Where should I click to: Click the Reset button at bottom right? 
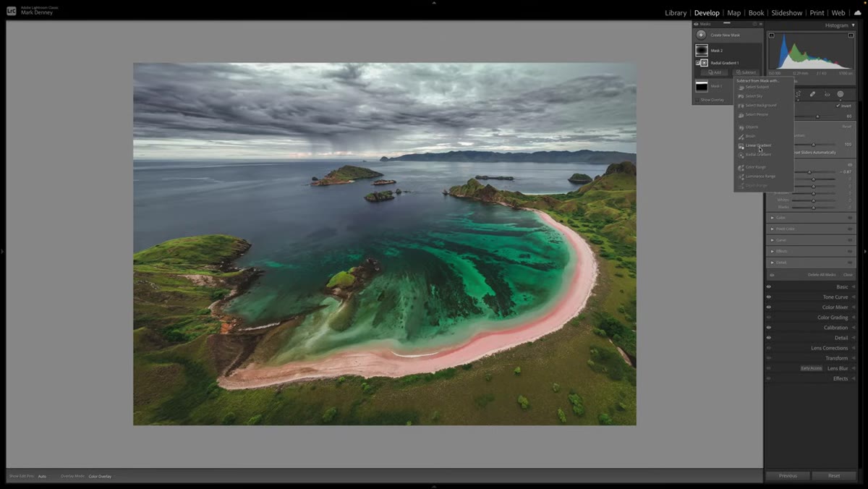[834, 476]
